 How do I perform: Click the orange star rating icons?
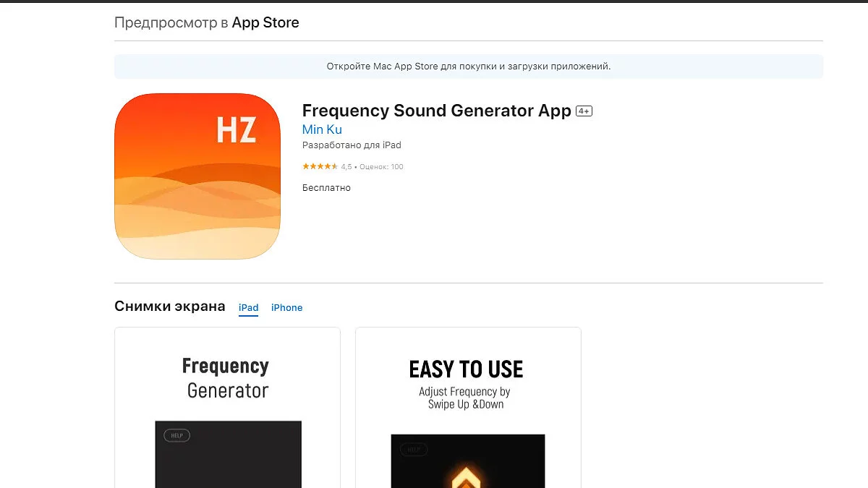pyautogui.click(x=320, y=167)
